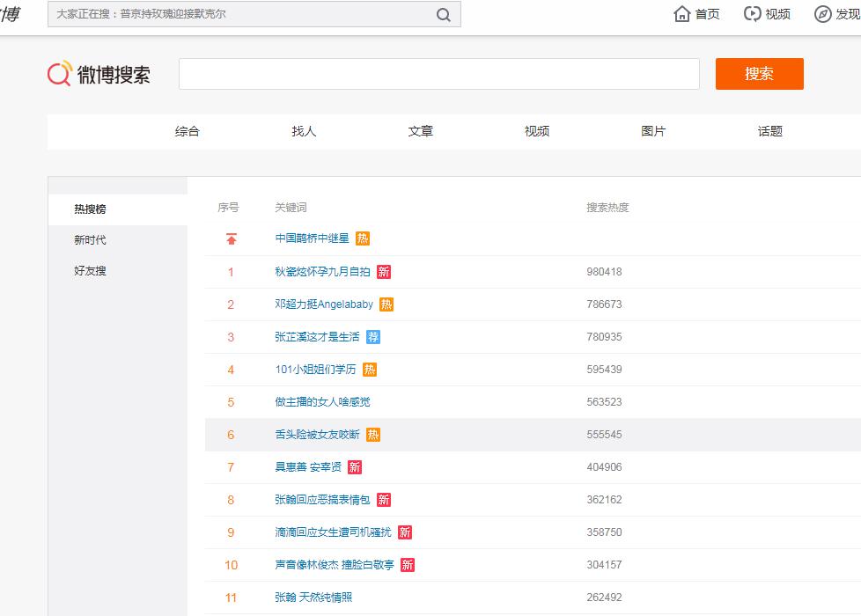Switch to the 找人 search tab
Image resolution: width=861 pixels, height=616 pixels.
304,131
